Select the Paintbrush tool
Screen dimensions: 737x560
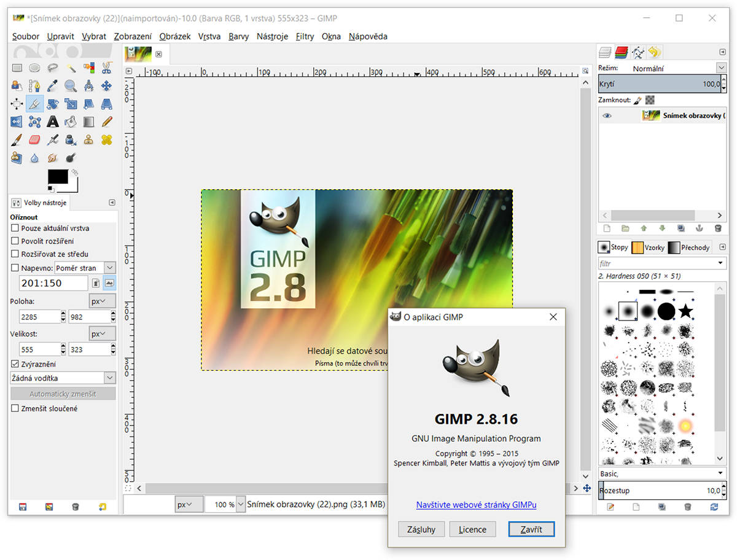click(x=17, y=140)
